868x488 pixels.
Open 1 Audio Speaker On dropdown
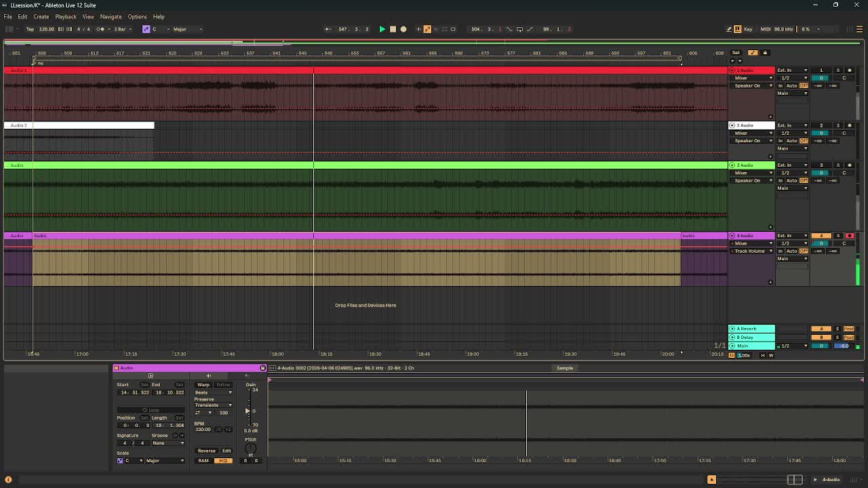coord(751,86)
